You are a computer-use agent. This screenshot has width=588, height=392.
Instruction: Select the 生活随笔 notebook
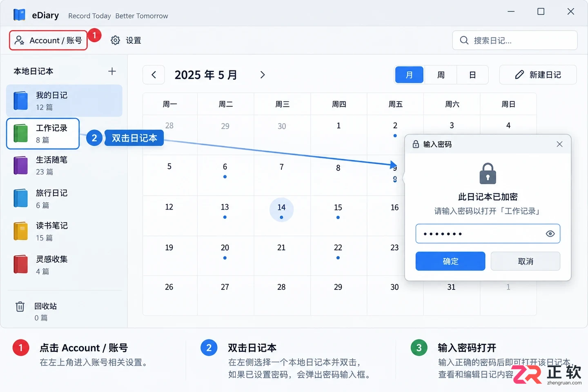point(64,165)
